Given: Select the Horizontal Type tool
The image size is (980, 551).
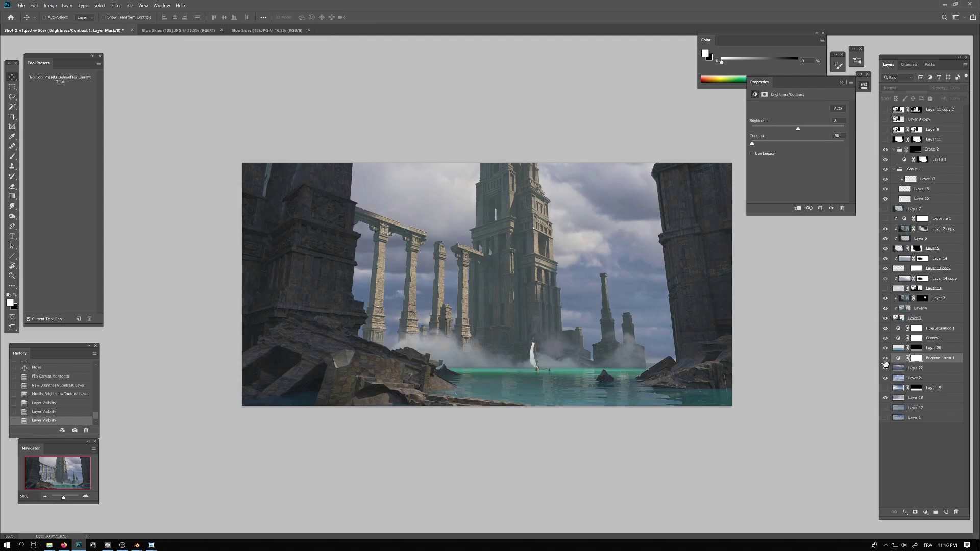Looking at the screenshot, I should pyautogui.click(x=12, y=236).
